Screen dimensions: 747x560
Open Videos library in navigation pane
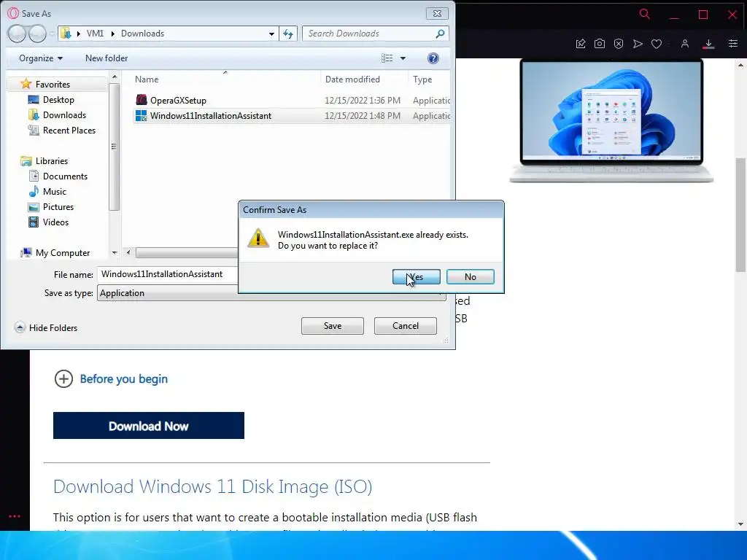click(55, 222)
